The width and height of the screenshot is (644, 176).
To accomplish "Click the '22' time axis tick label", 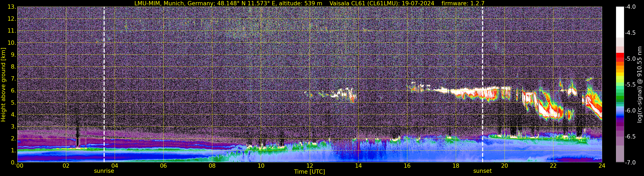I will point(553,166).
